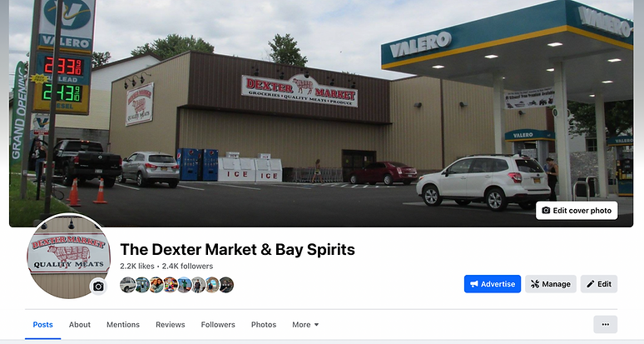Open the Mentions tab
644x344 pixels.
[x=123, y=325]
